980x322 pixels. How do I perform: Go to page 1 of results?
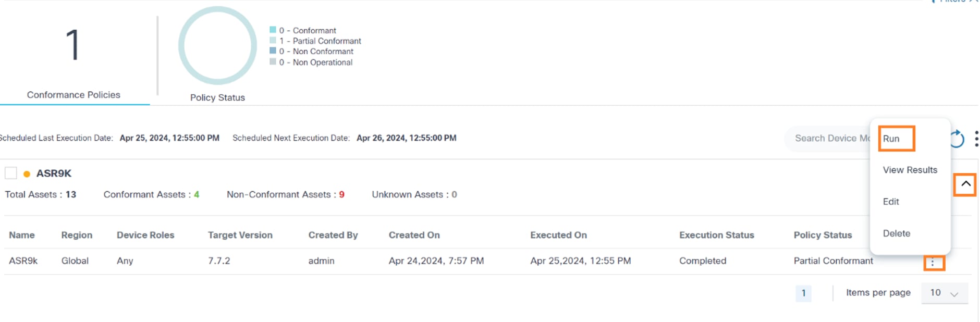pyautogui.click(x=803, y=293)
